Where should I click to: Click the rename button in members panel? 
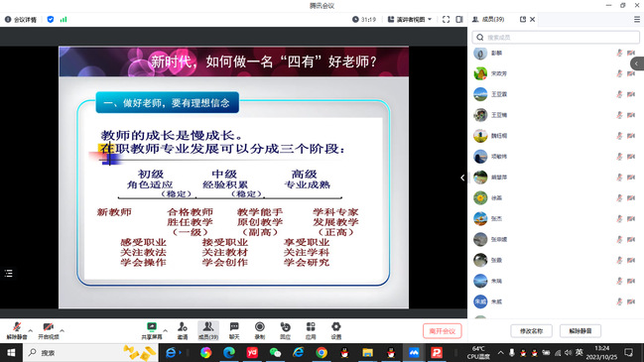tap(531, 331)
